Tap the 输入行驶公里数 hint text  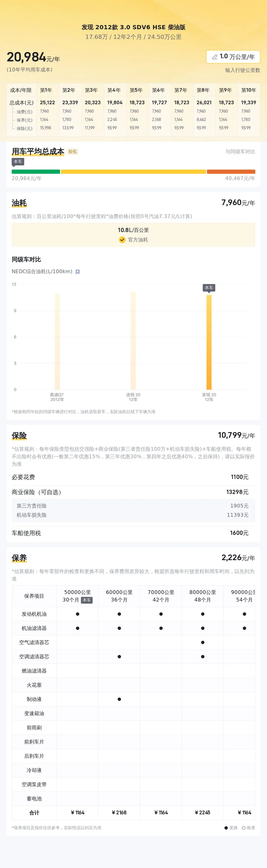coord(242,70)
